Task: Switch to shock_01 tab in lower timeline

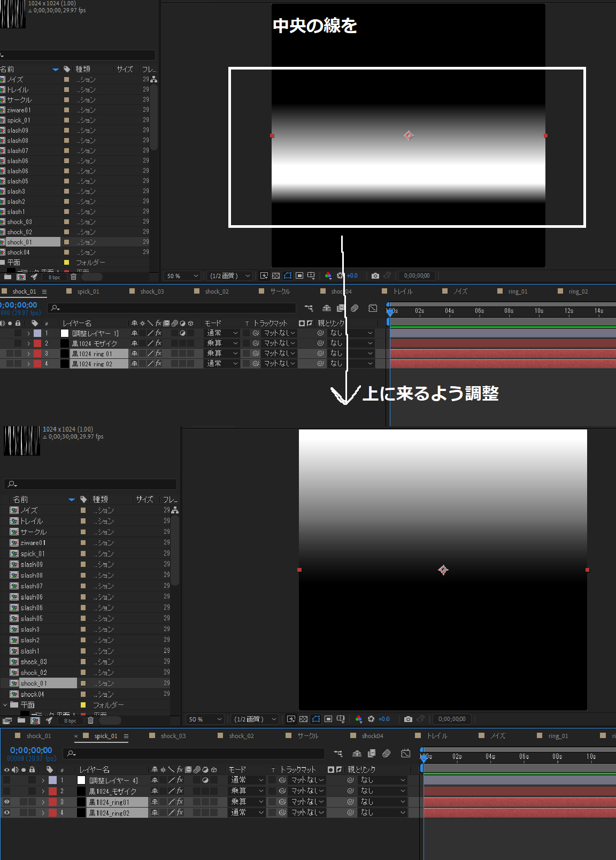Action: point(39,736)
